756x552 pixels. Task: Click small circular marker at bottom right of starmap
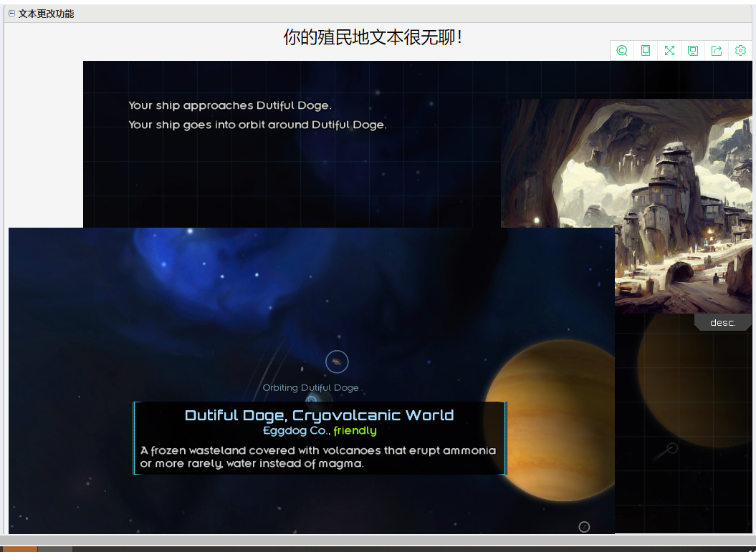pyautogui.click(x=584, y=527)
